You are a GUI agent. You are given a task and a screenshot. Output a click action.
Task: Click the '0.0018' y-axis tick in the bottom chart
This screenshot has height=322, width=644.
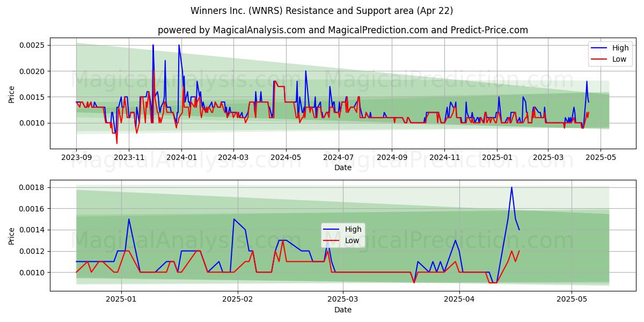32,187
